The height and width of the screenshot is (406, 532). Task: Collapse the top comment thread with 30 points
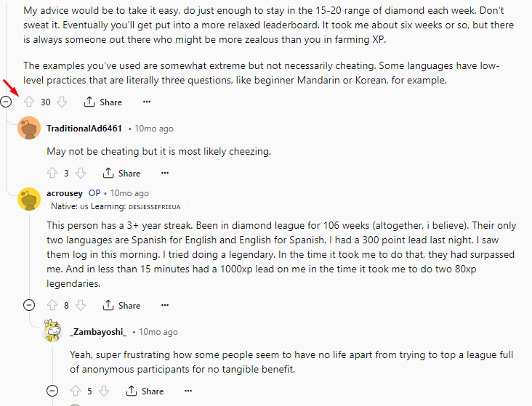coord(6,102)
